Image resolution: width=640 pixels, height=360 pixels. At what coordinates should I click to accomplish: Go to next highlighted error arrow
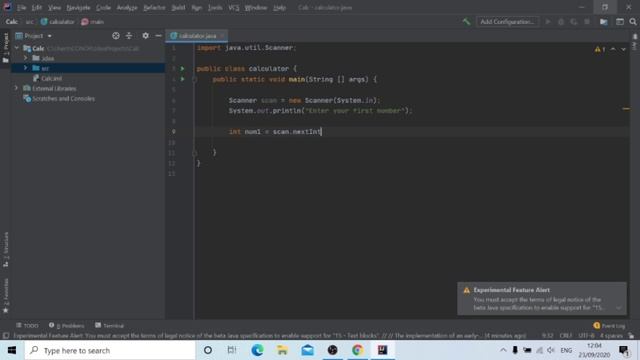tap(623, 49)
